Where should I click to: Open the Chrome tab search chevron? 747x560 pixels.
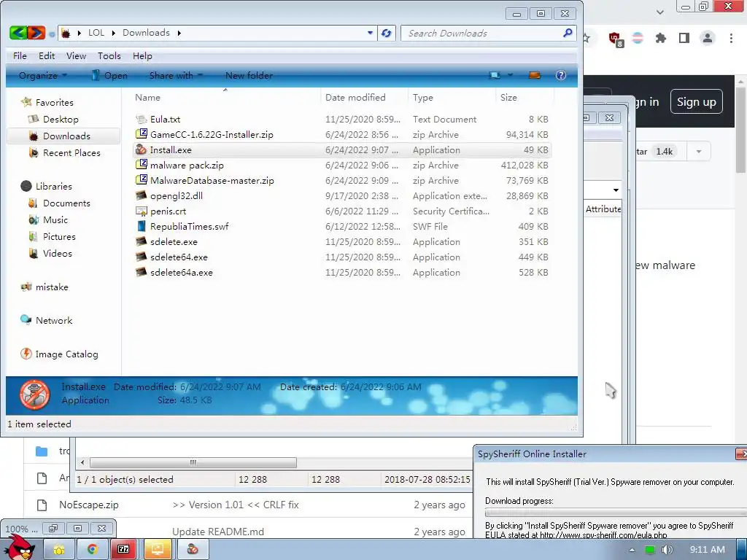click(x=659, y=12)
